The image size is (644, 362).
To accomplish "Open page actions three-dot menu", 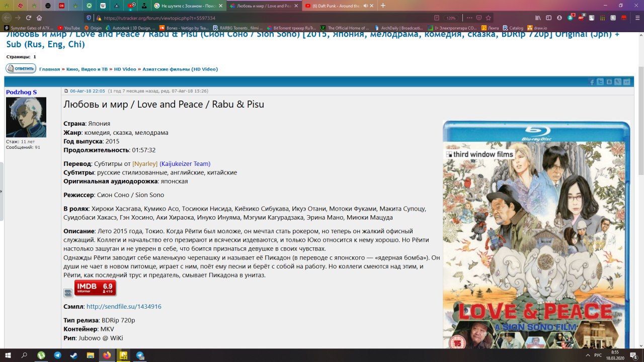I will point(469,18).
